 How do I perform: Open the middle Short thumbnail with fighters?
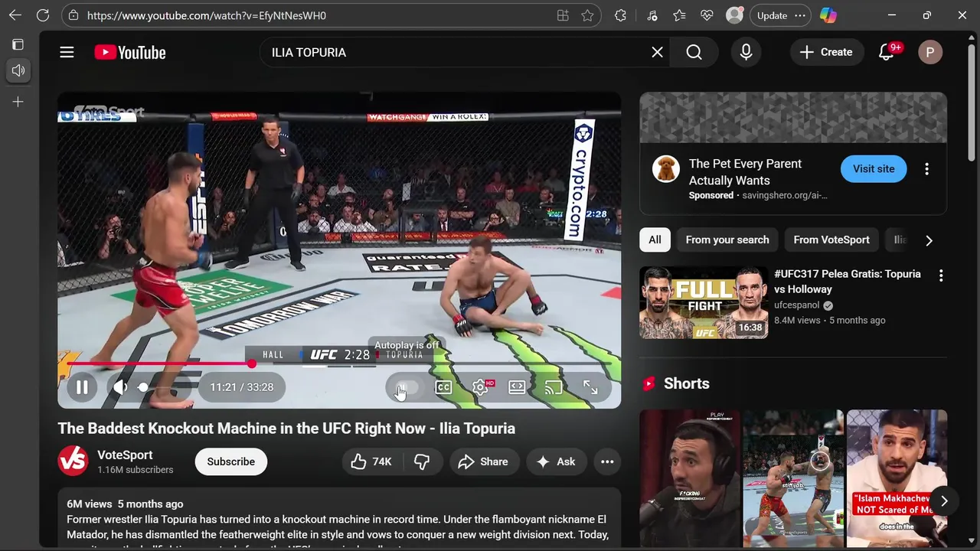[x=793, y=478]
